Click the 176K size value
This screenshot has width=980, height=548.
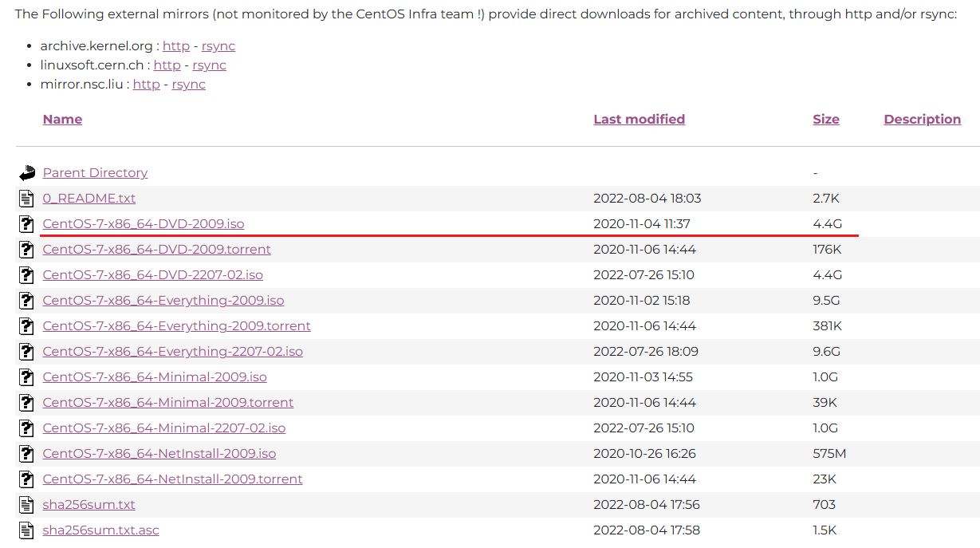[x=828, y=249]
